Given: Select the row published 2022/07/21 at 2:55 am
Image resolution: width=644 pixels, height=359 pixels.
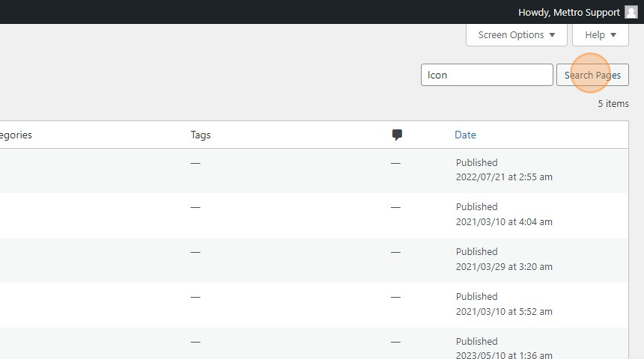Looking at the screenshot, I should 314,171.
